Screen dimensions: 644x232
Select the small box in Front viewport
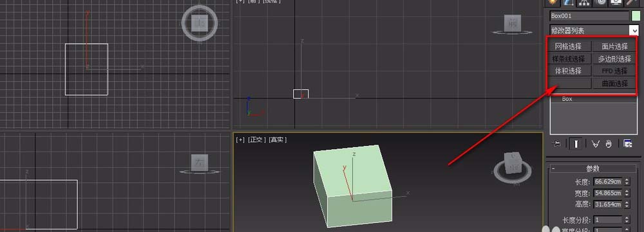(x=301, y=94)
